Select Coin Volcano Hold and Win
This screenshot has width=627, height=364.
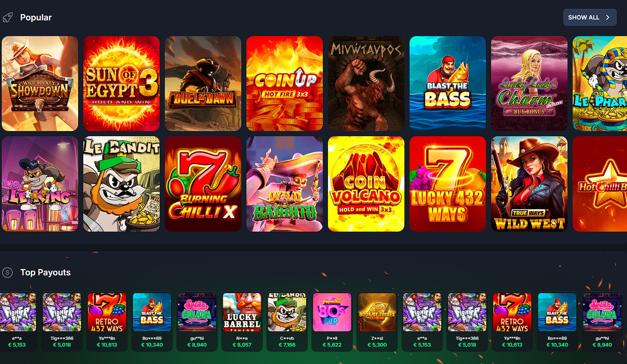366,184
